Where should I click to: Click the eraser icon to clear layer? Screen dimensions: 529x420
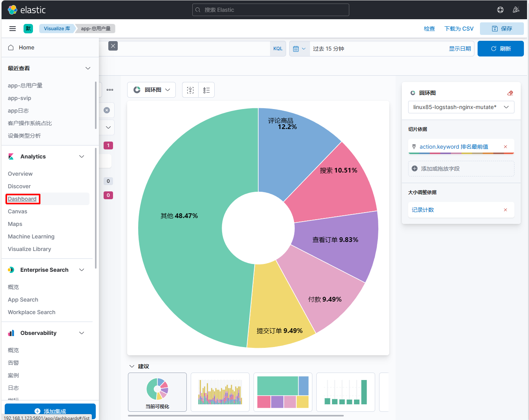[x=510, y=93]
